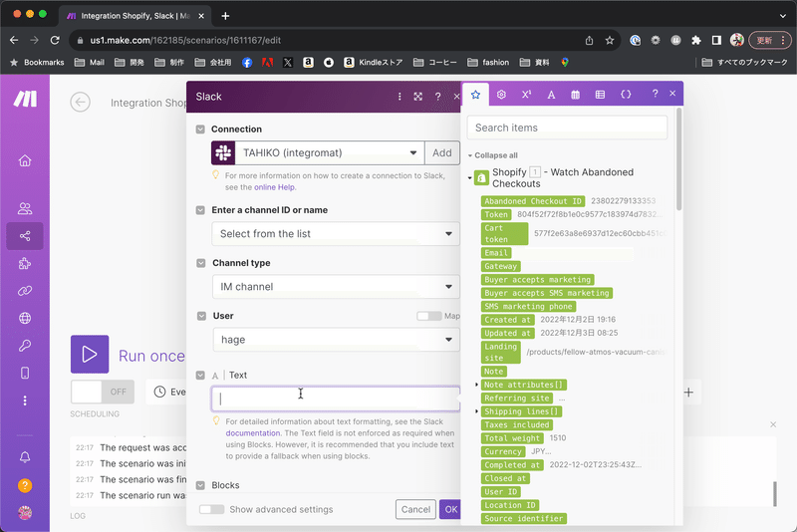Click the Slack logo beside the connection

[223, 153]
